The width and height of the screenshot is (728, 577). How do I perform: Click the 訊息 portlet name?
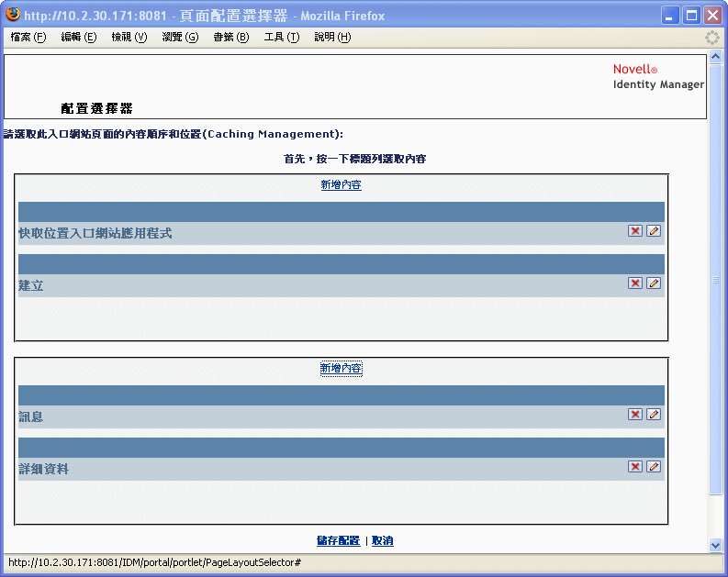pyautogui.click(x=31, y=417)
